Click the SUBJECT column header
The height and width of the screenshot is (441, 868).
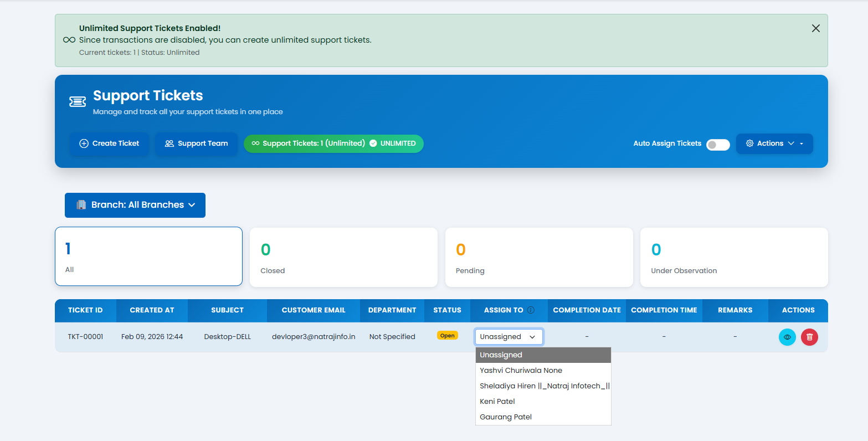click(x=227, y=310)
